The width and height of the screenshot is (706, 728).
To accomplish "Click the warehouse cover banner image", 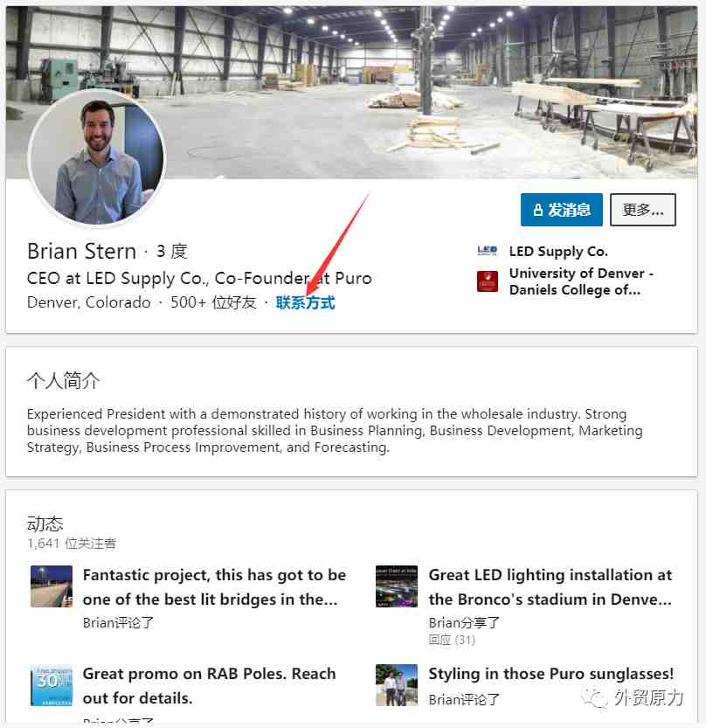I will (x=351, y=92).
